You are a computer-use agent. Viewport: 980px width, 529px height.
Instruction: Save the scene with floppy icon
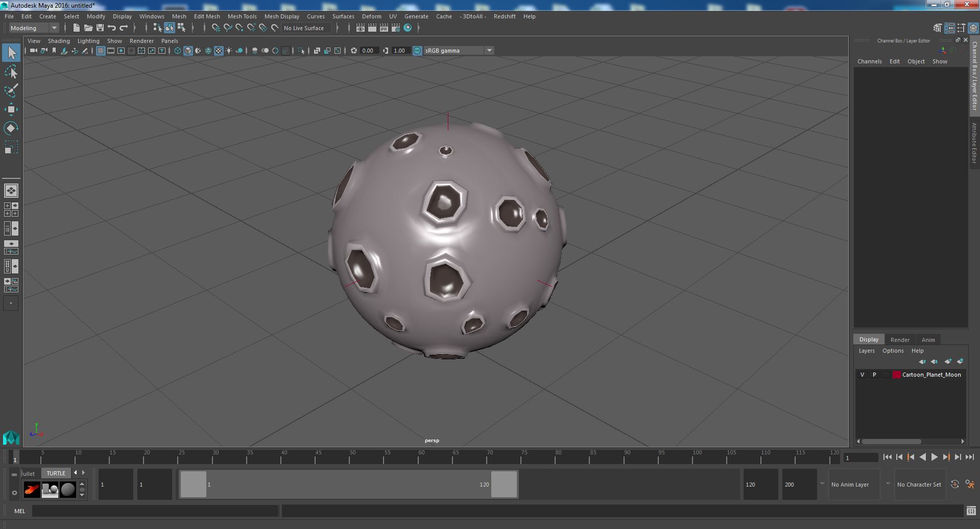tap(100, 28)
